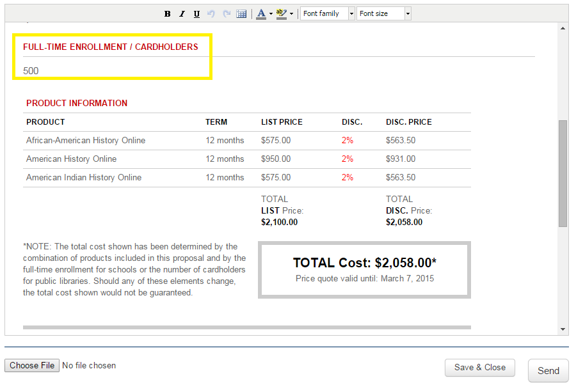Toggle underline formatting

196,14
